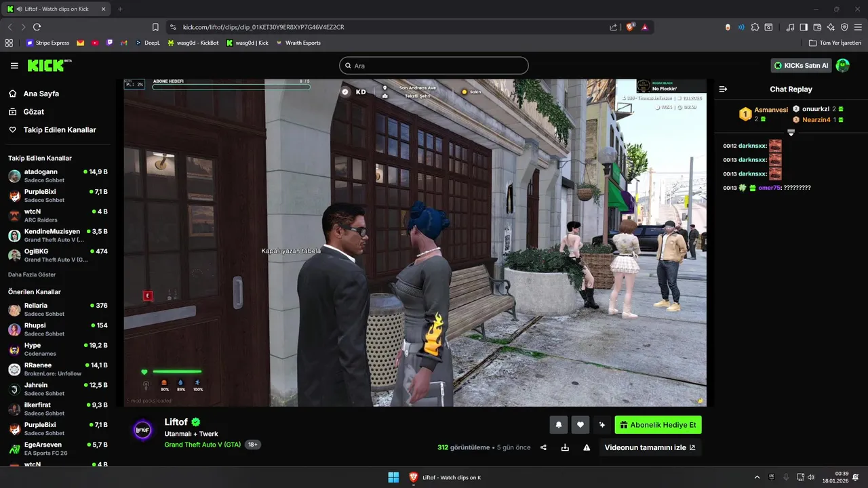868x488 pixels.
Task: Open browser extensions puzzle icon
Action: click(755, 27)
